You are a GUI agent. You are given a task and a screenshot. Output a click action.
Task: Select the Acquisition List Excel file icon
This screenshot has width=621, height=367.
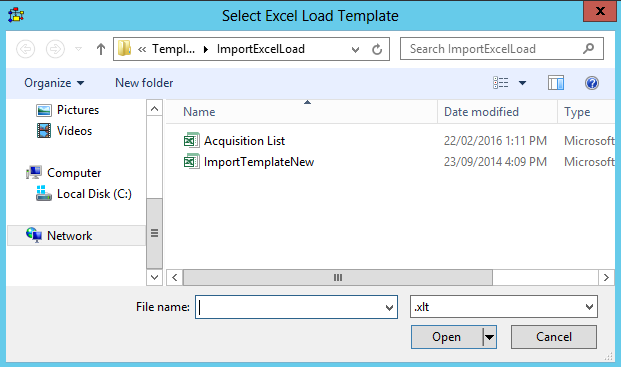click(x=192, y=141)
